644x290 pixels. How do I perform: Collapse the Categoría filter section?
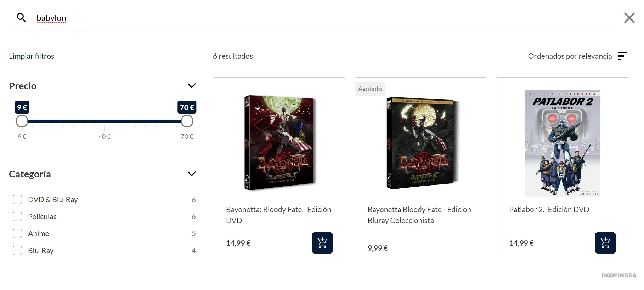click(x=191, y=174)
